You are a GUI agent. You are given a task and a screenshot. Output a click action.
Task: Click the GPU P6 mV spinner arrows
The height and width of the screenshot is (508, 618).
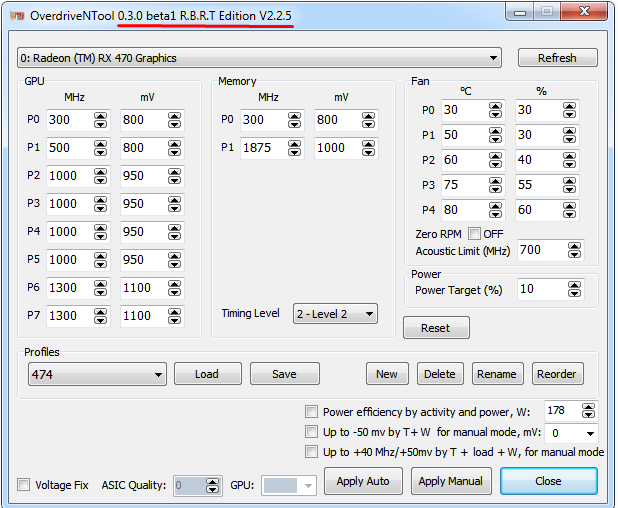174,288
